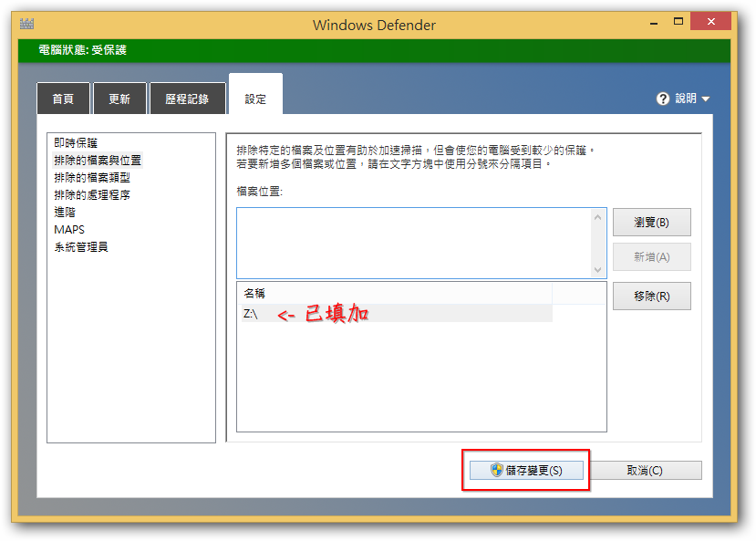Save changes with 儲存變更(S) button

click(x=525, y=471)
